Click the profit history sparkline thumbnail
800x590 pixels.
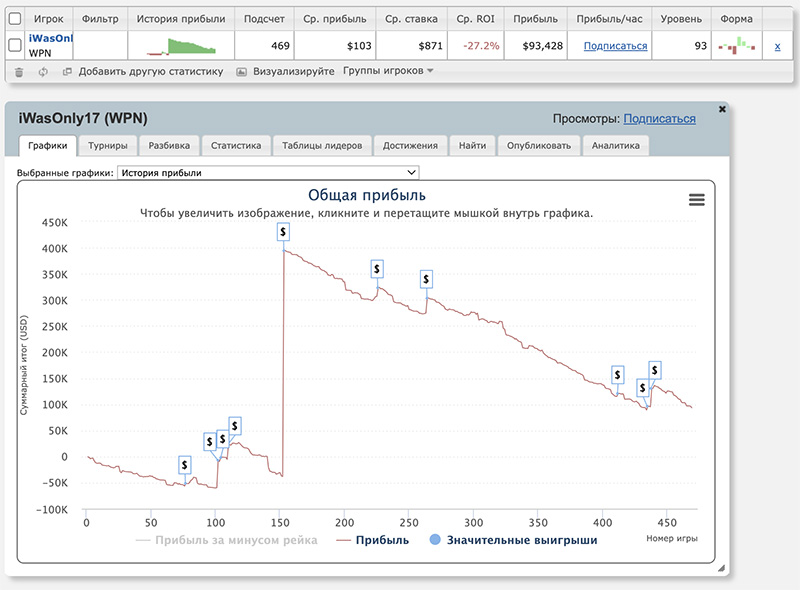180,46
